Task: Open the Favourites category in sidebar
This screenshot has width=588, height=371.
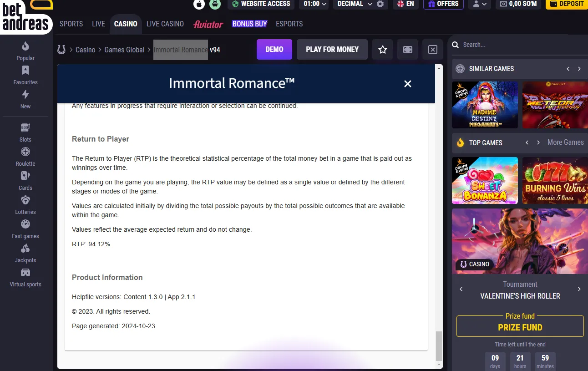Action: click(25, 75)
